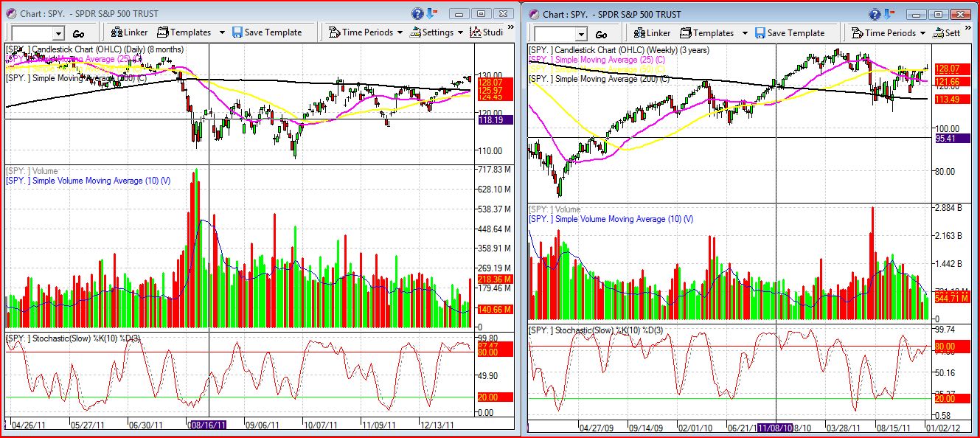This screenshot has height=438, width=980.
Task: Click highlighted 08/16/11 date marker
Action: coord(209,425)
